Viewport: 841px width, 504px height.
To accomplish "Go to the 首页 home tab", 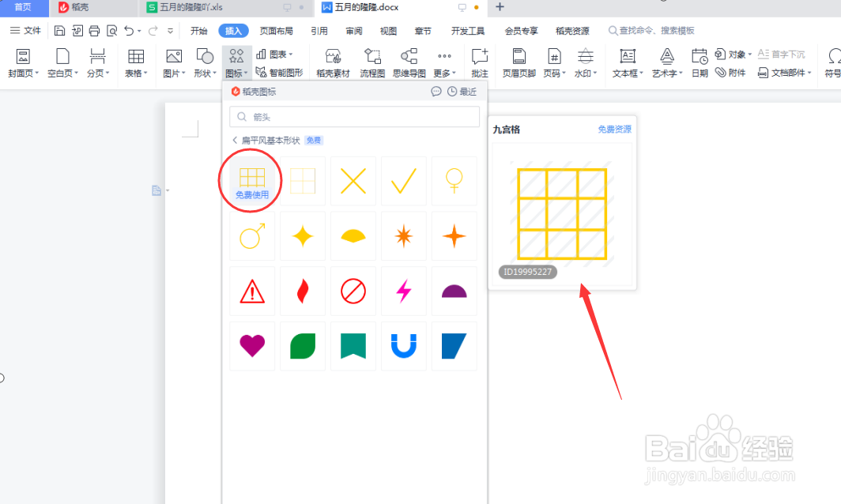I will (23, 8).
